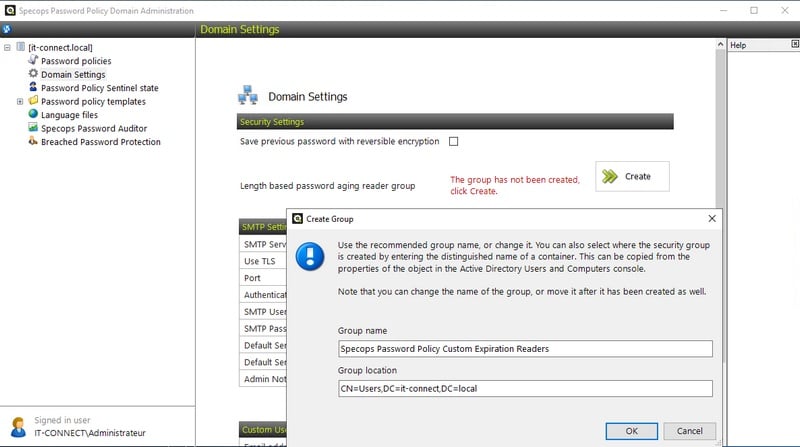Open Language files node
This screenshot has height=447, width=800.
pyautogui.click(x=69, y=115)
